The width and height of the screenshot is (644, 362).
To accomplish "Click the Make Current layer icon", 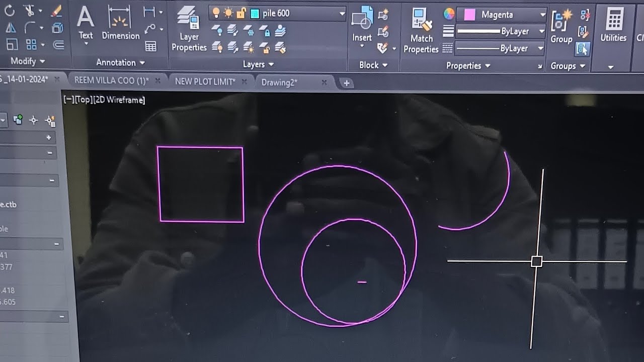I will tap(280, 31).
